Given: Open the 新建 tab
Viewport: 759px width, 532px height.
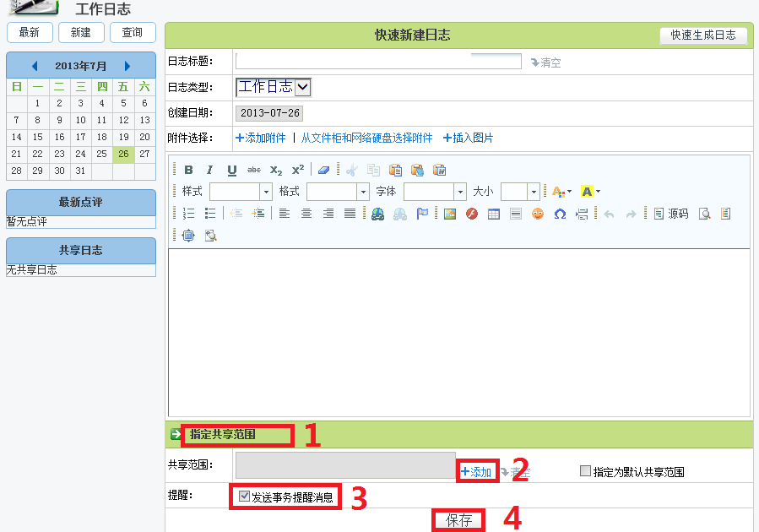Looking at the screenshot, I should 81,32.
